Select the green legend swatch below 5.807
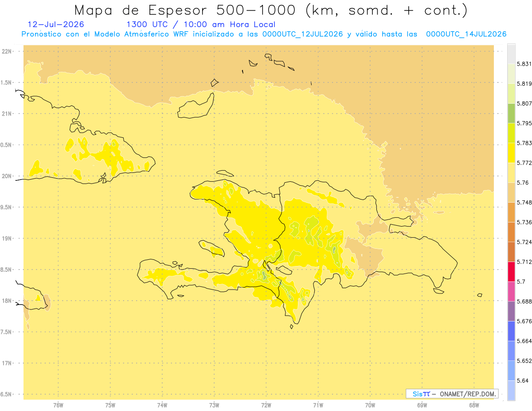The height and width of the screenshot is (411, 532). [x=511, y=113]
